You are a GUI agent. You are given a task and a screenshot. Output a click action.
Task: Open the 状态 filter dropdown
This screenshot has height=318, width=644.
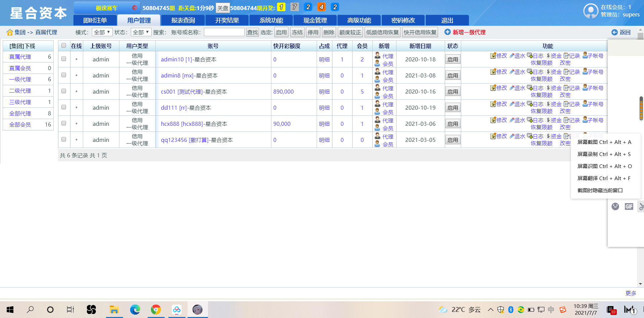click(x=141, y=32)
